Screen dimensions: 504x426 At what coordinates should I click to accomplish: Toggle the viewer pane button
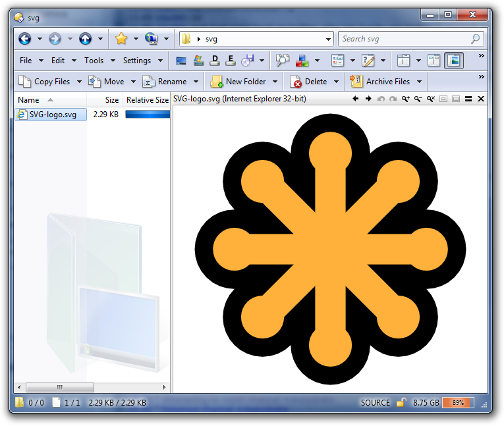[454, 61]
